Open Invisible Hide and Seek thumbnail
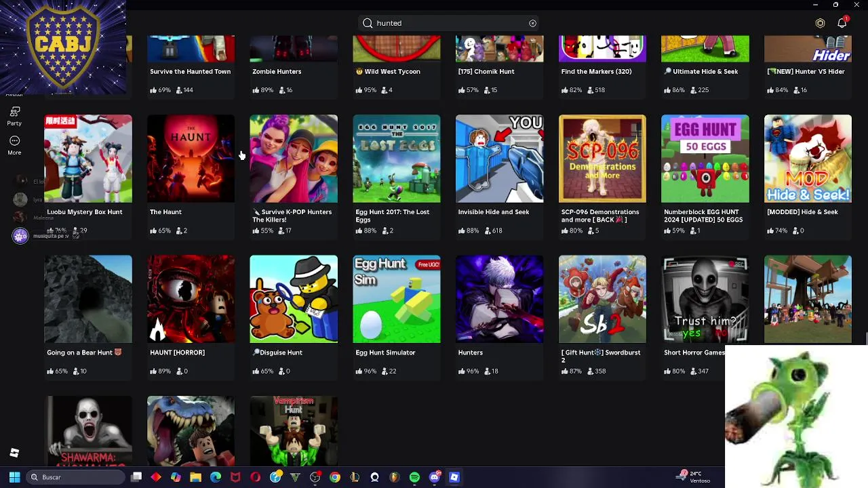 (x=499, y=159)
